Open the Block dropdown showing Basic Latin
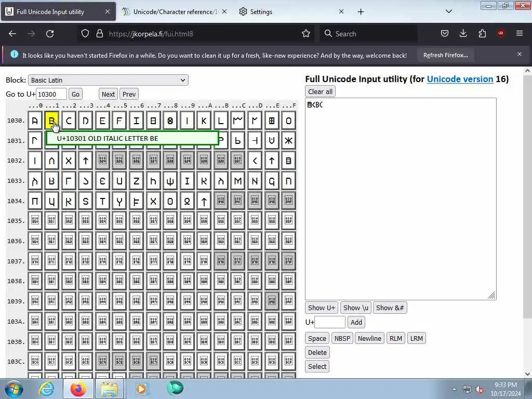532x399 pixels. coord(108,80)
